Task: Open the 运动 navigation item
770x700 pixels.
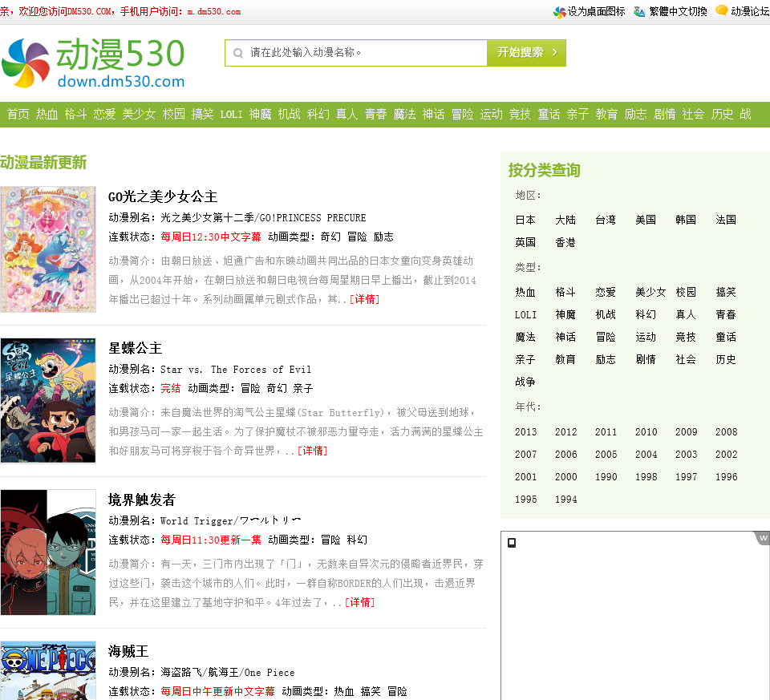Action: tap(491, 115)
